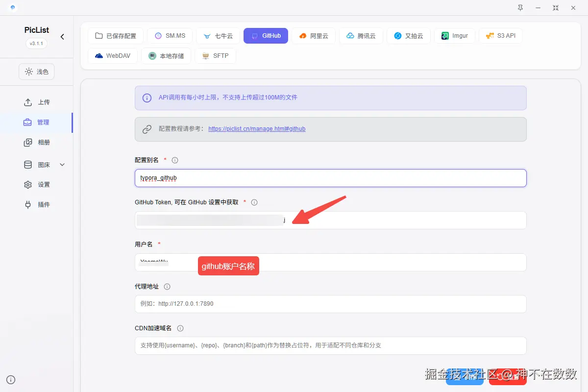Click the PicList app icon in title bar
588x392 pixels.
(x=12, y=7)
